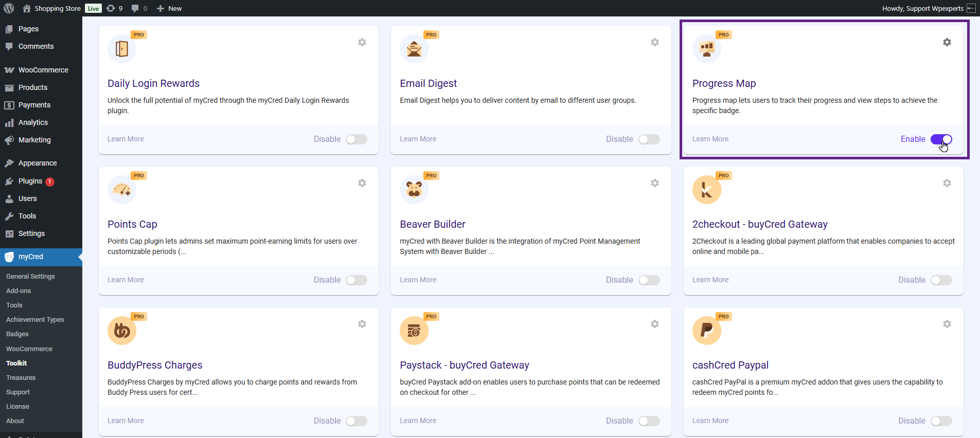Image resolution: width=980 pixels, height=438 pixels.
Task: Click the updates icon showing 9
Action: click(114, 8)
